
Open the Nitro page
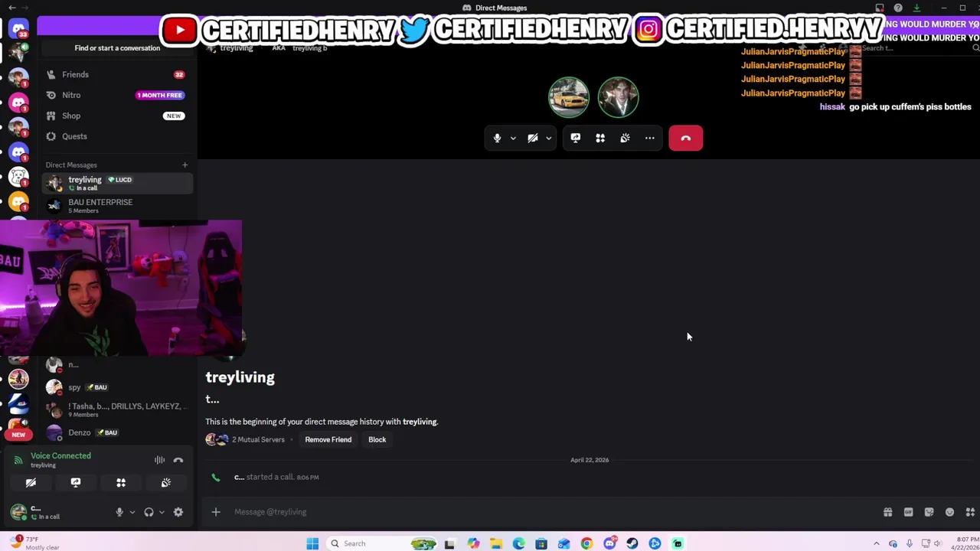pyautogui.click(x=117, y=95)
